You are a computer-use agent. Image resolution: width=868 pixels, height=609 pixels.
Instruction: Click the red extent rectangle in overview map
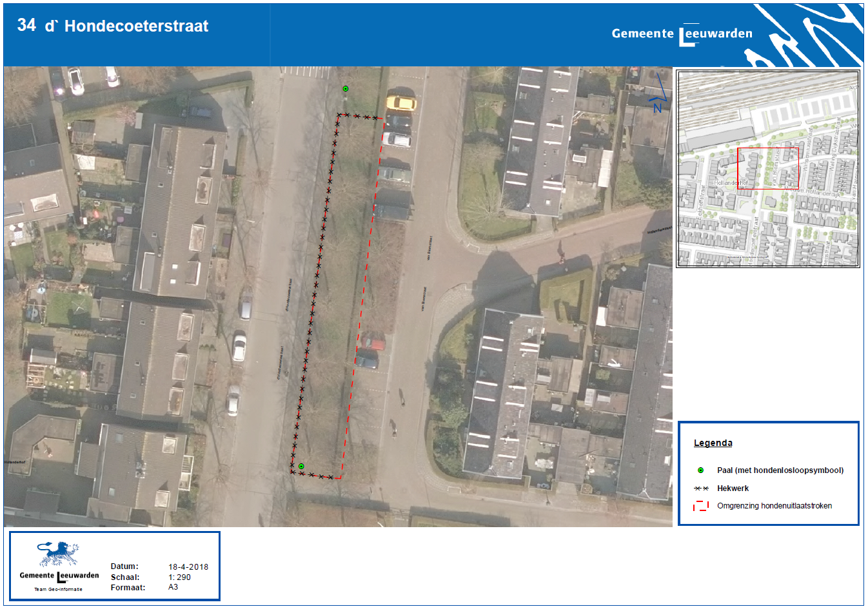click(767, 168)
